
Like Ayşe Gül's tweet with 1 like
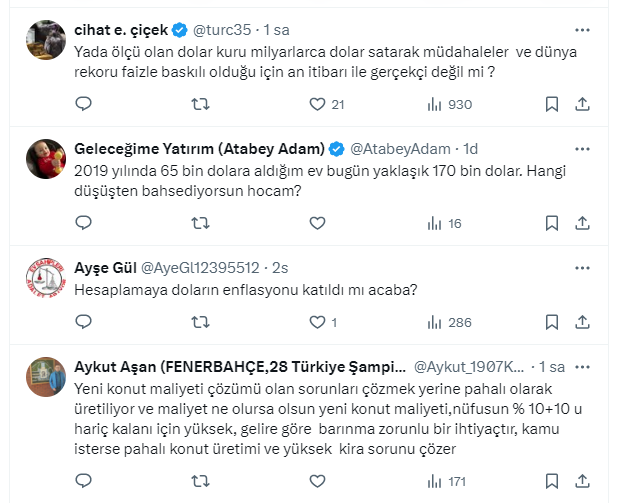click(x=318, y=322)
